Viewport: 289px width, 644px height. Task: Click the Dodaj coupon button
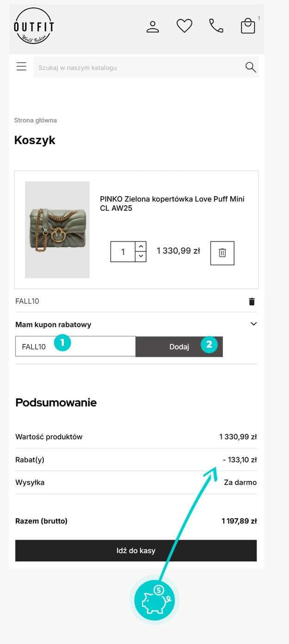179,347
